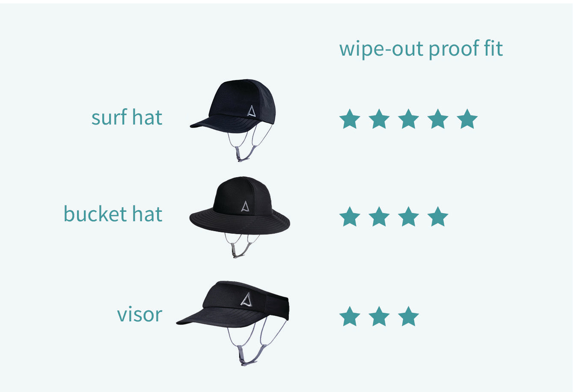Click the 'bucket hat' text label
Viewport: 573px width, 392px height.
pyautogui.click(x=113, y=214)
